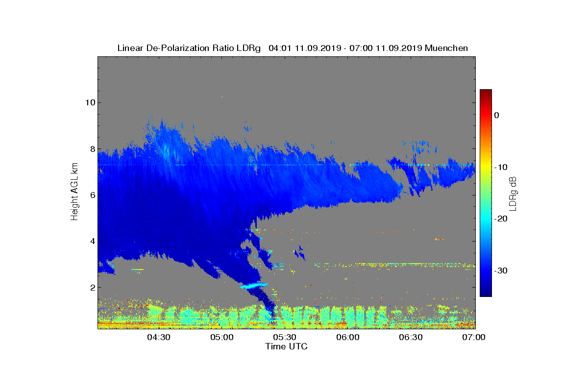Click the 05:30 time tick label
Screen dimensions: 588x392
285,337
